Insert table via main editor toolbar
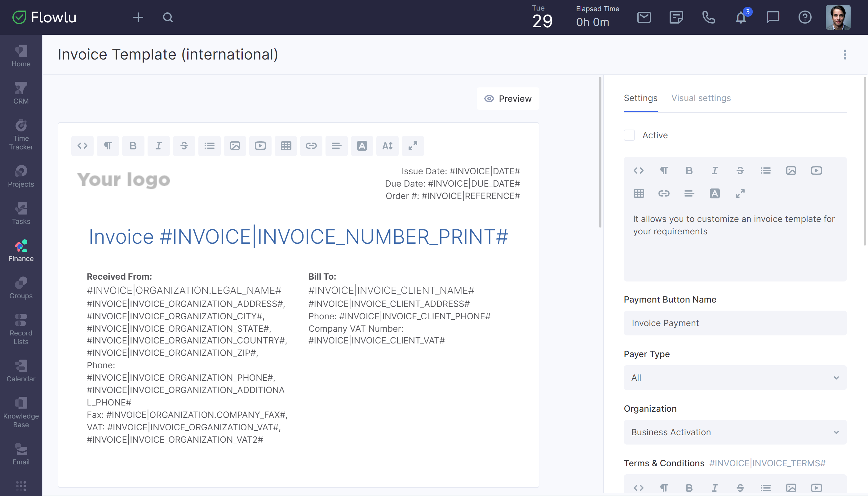This screenshot has height=496, width=868. 286,146
